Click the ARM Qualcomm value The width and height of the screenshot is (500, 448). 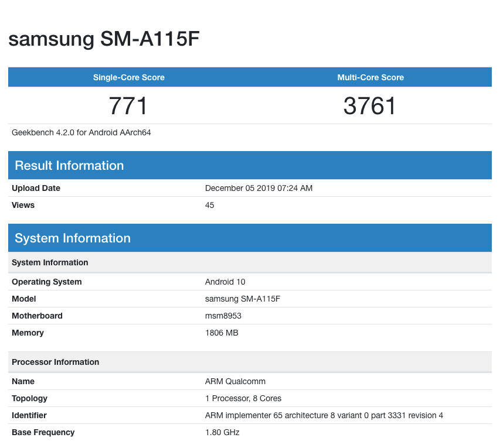click(235, 381)
